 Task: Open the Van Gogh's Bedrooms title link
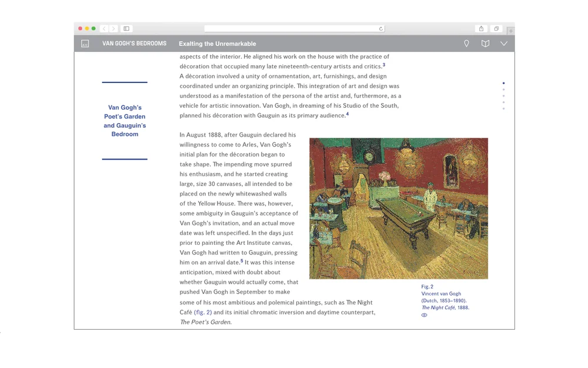click(134, 44)
